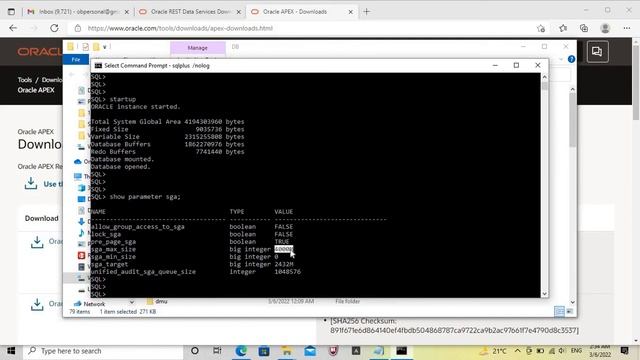The width and height of the screenshot is (640, 360).
Task: Switch Explorer to large icons view
Action: [570, 311]
